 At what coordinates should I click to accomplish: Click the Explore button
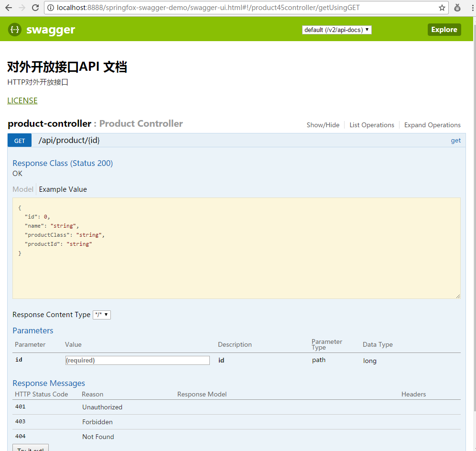pos(444,29)
